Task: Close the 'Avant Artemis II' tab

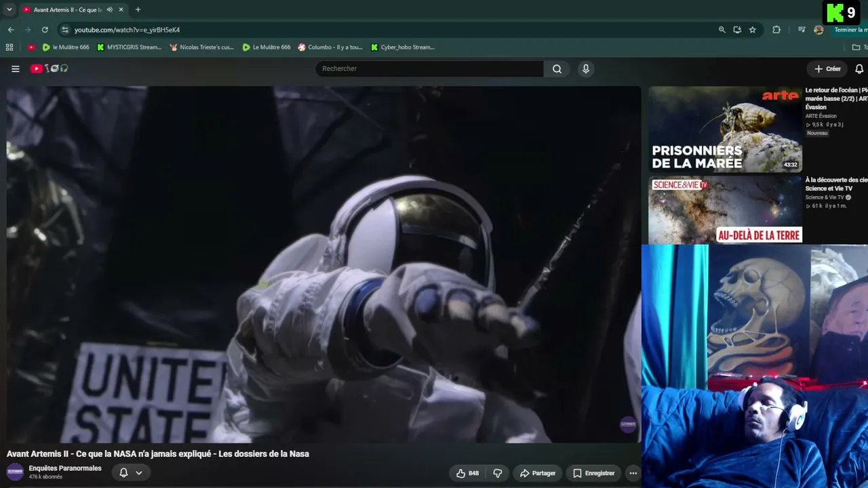Action: pyautogui.click(x=121, y=9)
